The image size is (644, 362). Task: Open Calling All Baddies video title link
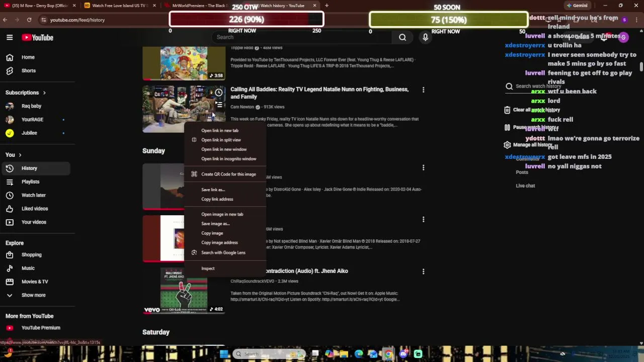[319, 93]
